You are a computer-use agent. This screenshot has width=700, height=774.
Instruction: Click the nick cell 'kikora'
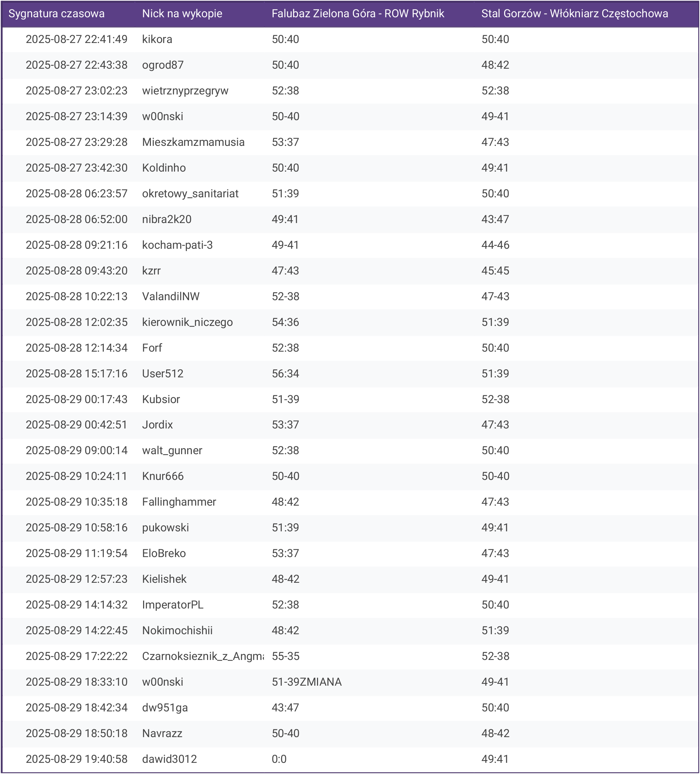(x=157, y=39)
